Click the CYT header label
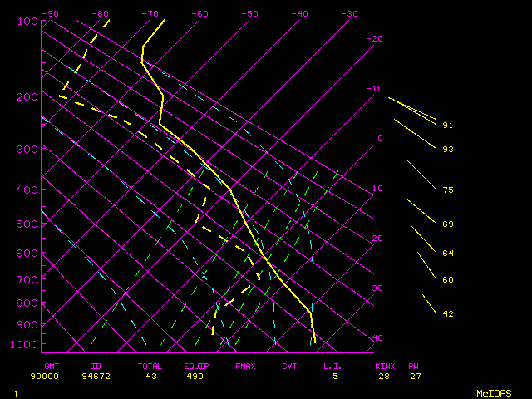 (x=289, y=366)
